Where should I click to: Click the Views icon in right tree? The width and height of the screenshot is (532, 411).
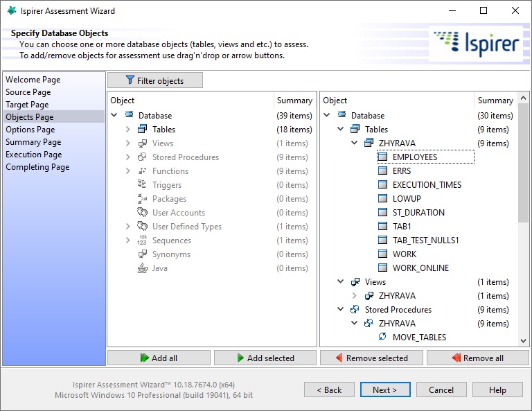click(x=355, y=281)
